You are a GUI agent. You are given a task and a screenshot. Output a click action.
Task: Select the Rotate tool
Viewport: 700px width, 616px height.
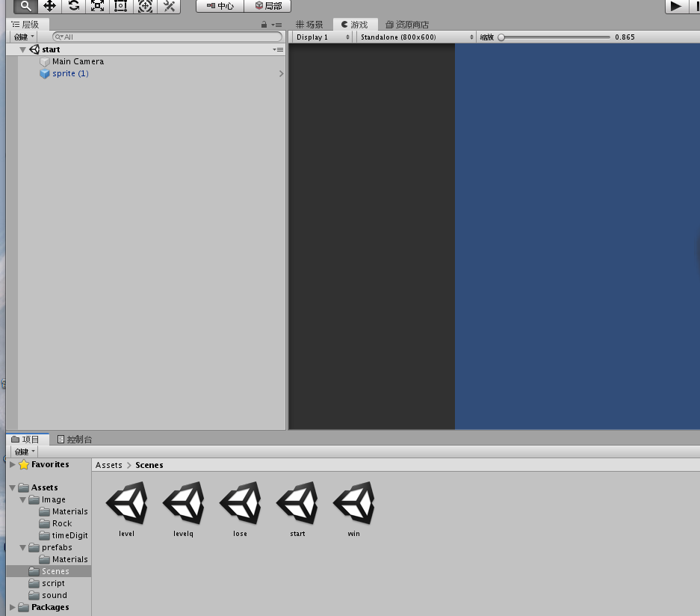(x=74, y=6)
